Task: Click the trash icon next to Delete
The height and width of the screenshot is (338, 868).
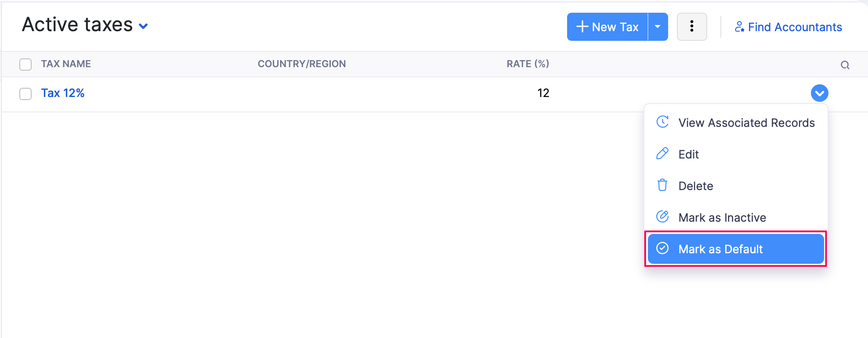Action: tap(662, 185)
